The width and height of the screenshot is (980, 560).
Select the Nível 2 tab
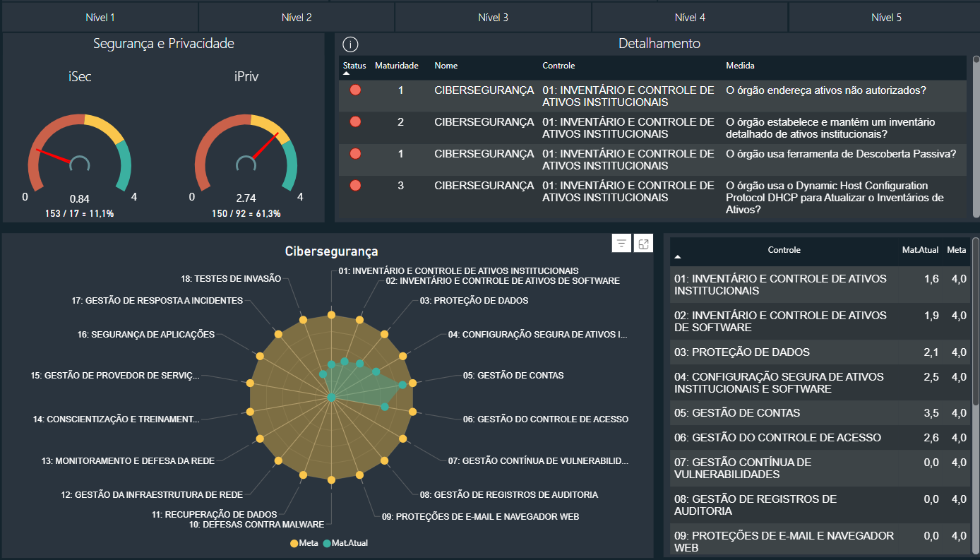click(x=297, y=18)
